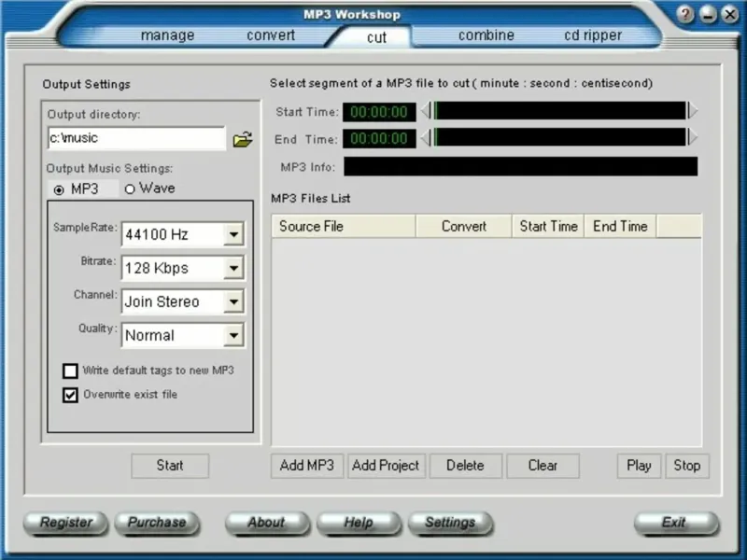The image size is (747, 560).
Task: Clear the MP3 files list
Action: tap(543, 465)
